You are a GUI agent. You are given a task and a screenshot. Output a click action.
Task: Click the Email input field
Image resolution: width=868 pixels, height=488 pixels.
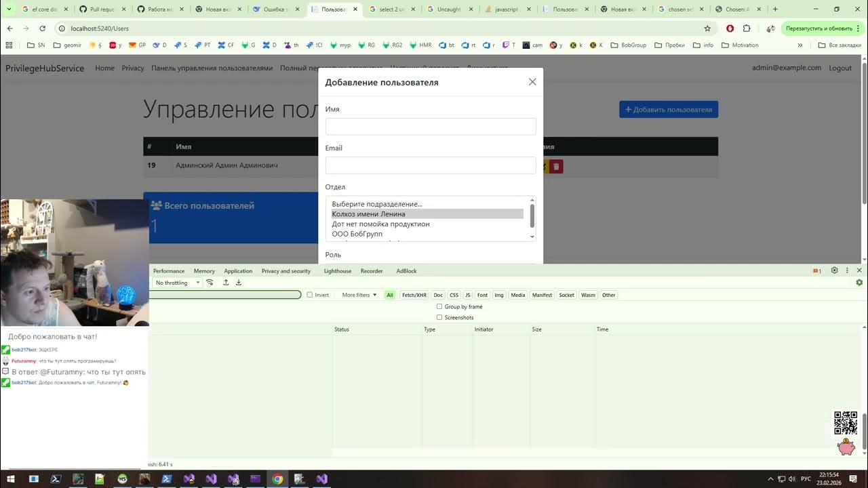click(431, 165)
